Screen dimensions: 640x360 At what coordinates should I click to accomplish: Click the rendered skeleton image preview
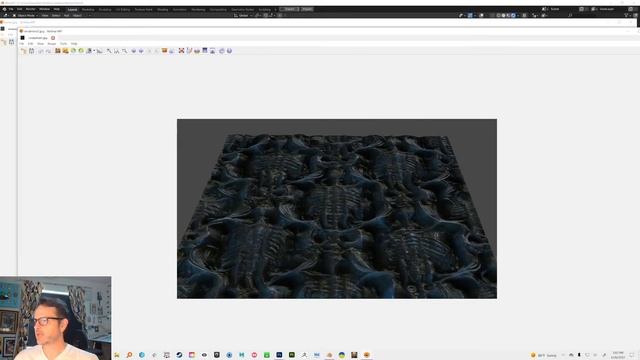coord(337,209)
